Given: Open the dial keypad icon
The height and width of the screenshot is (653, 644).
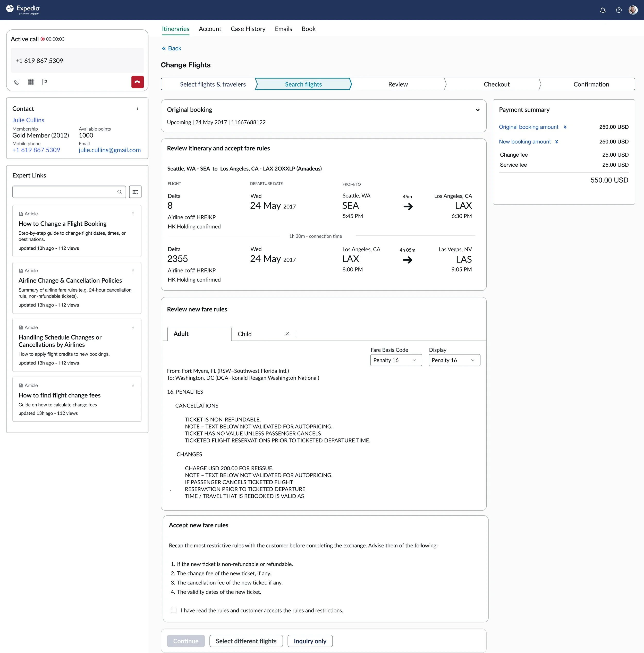Looking at the screenshot, I should tap(31, 82).
